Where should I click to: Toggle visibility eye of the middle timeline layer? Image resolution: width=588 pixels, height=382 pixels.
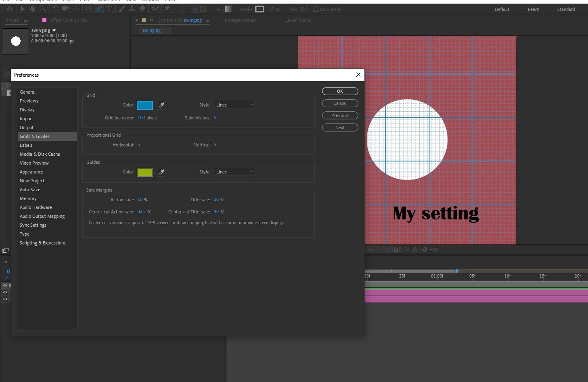pyautogui.click(x=5, y=292)
